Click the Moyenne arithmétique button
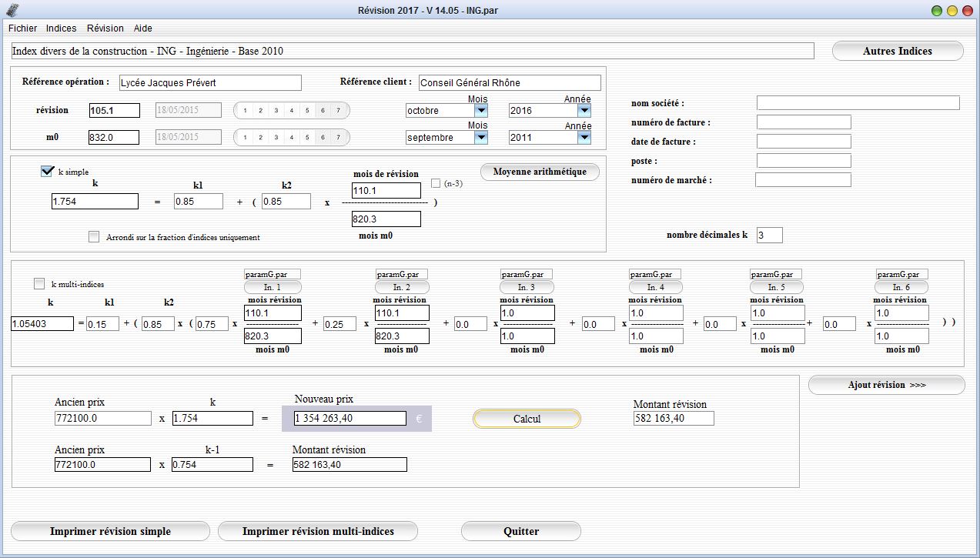Screen dimensions: 980x558 point(540,172)
